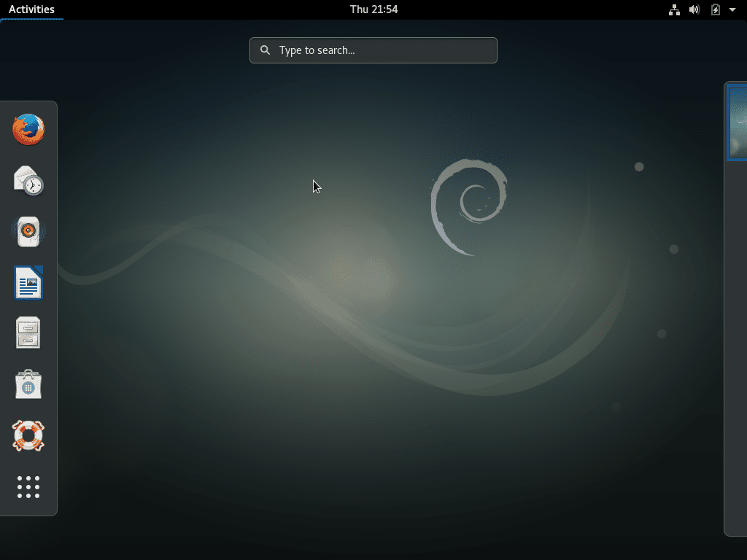Click the volume speaker icon
This screenshot has height=560, width=747.
coord(694,9)
